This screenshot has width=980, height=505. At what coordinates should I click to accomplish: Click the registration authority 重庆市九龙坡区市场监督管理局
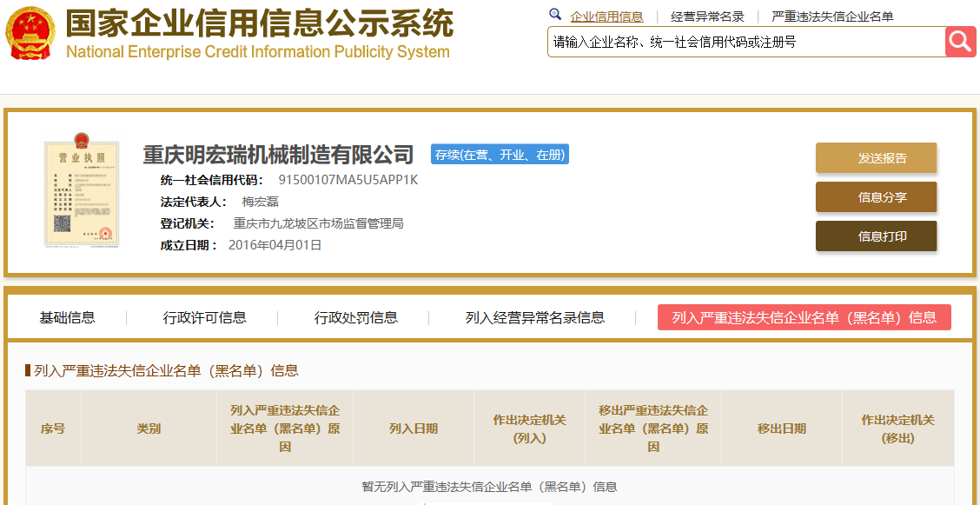tap(319, 223)
